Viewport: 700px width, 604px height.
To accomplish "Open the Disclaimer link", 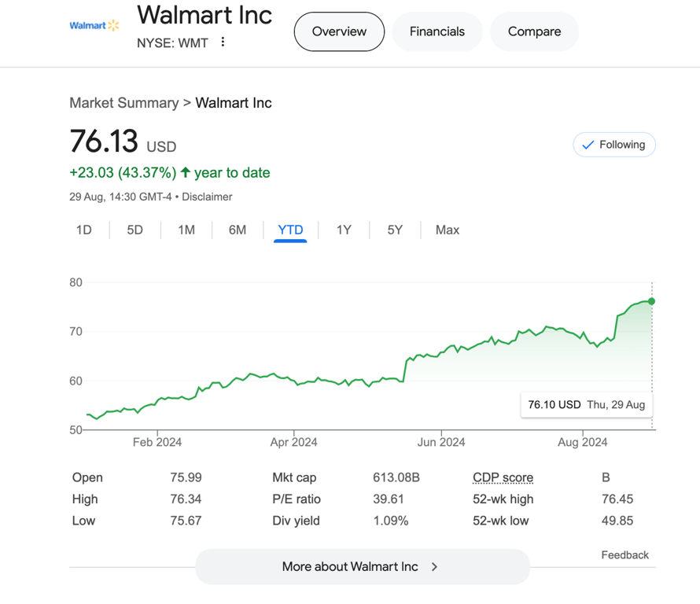I will (207, 197).
